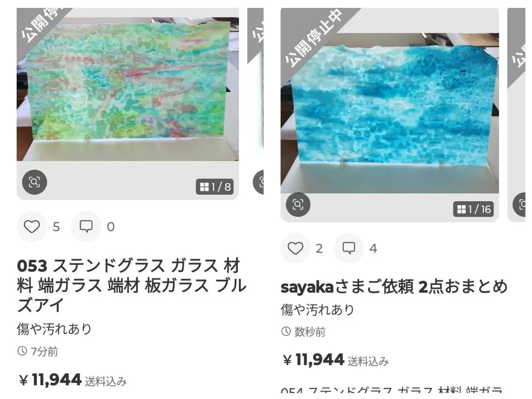Click the ¥11,944 price on listing 053

coord(50,380)
